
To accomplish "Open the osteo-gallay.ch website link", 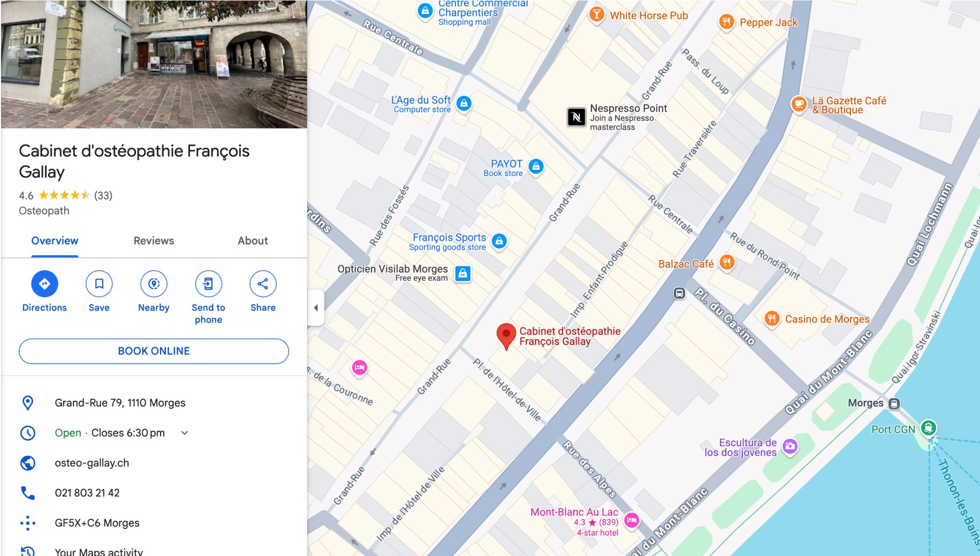I will click(92, 463).
